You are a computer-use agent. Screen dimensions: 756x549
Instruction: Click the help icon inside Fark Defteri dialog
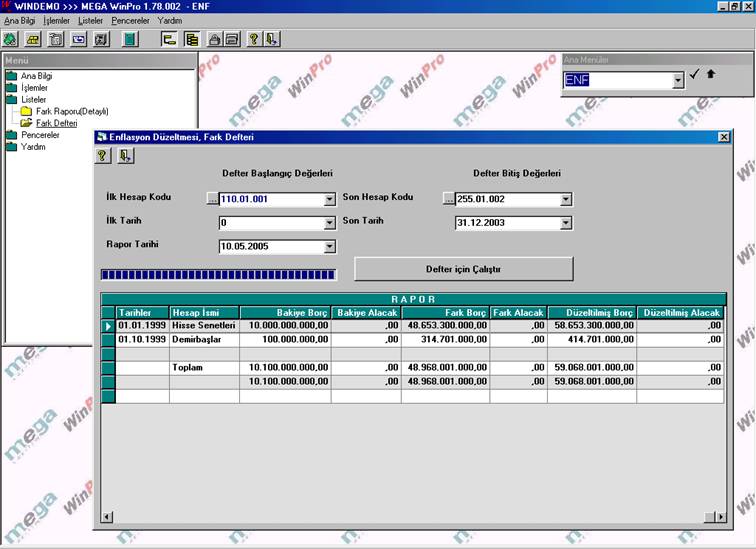104,155
